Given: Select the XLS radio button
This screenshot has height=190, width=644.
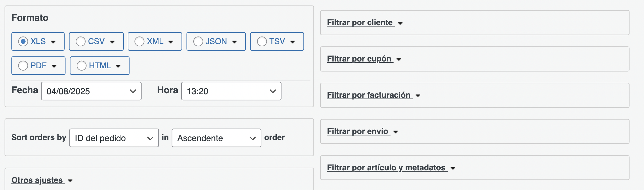Looking at the screenshot, I should (x=23, y=41).
